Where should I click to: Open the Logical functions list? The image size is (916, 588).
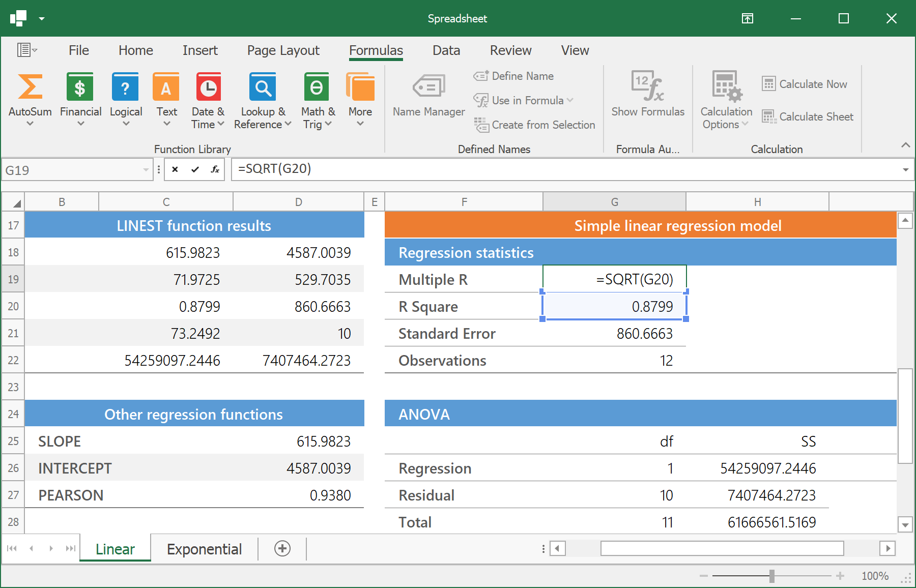(x=126, y=100)
